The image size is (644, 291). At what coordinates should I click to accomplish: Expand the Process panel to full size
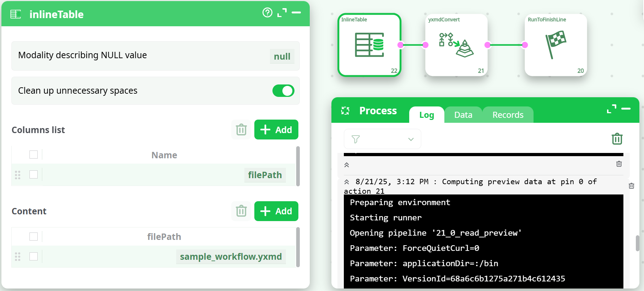pos(611,109)
